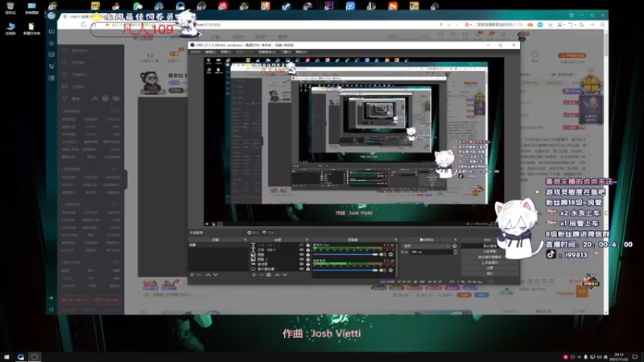Undock the Audio Mixer panel via header icon

pyautogui.click(x=395, y=240)
